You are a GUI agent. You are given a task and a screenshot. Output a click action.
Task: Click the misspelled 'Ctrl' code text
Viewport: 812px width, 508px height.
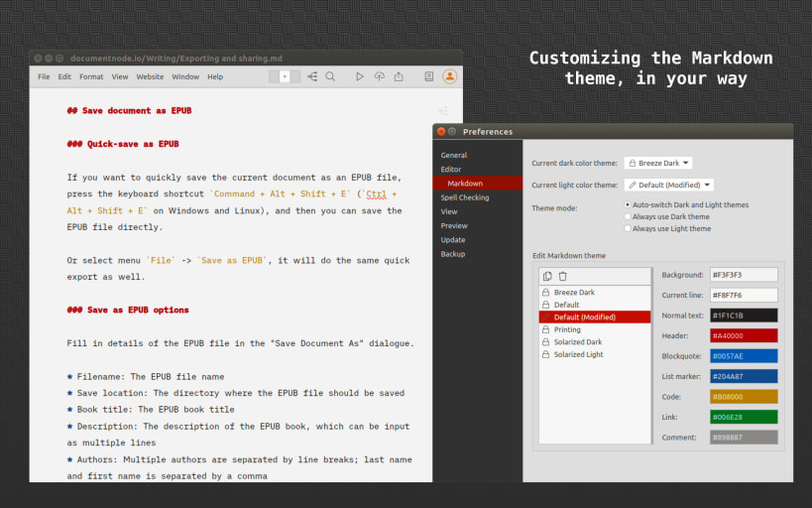(376, 194)
